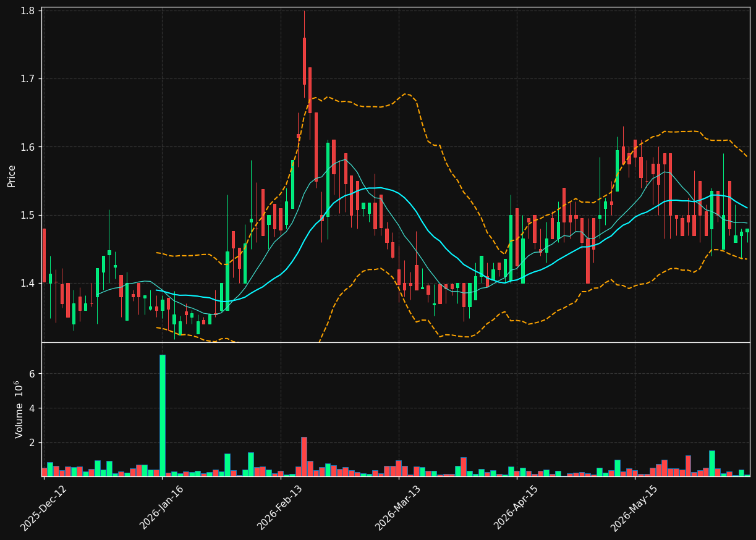Image resolution: width=756 pixels, height=540 pixels.
Task: Select the 1.6 price tick label
Action: 28,147
